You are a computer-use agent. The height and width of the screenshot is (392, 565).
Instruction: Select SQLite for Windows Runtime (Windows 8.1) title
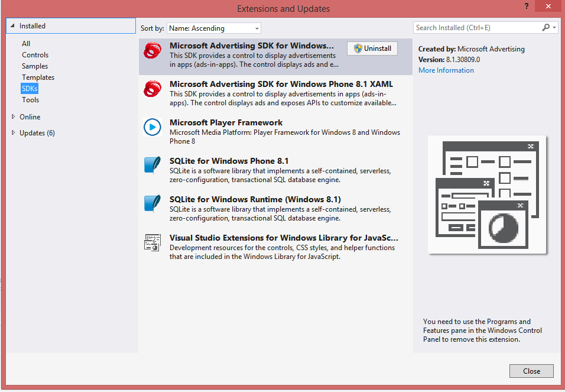point(255,199)
